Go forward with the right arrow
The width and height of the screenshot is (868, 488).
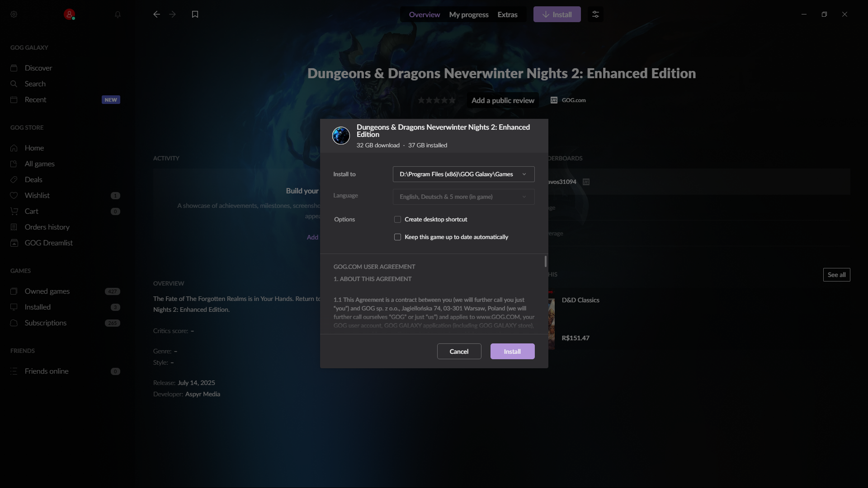pyautogui.click(x=172, y=14)
